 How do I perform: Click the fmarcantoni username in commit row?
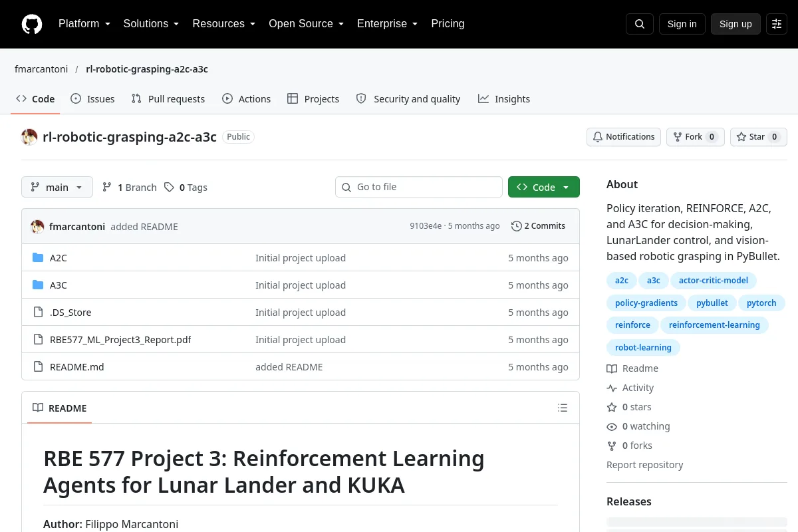tap(77, 227)
